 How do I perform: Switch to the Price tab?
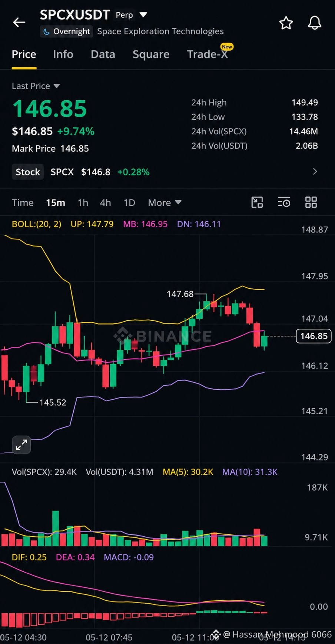click(24, 54)
